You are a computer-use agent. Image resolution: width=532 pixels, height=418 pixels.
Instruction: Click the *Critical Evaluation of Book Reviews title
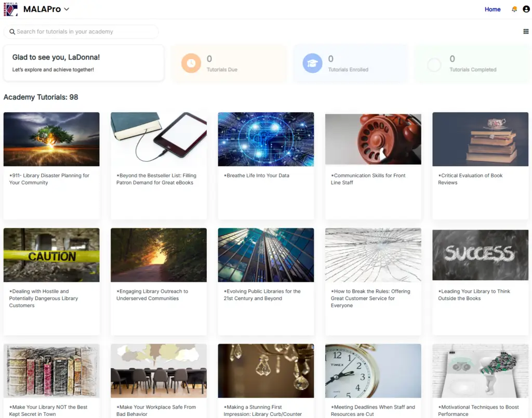[470, 179]
